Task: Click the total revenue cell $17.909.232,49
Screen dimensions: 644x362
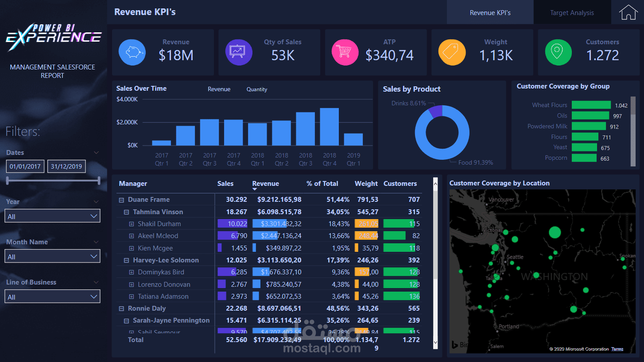Action: (277, 340)
